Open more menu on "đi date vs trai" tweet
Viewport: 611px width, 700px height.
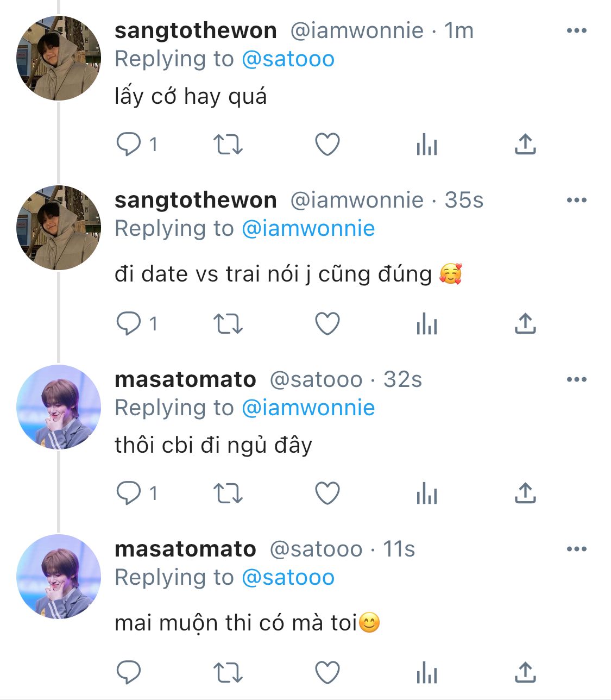(x=576, y=201)
